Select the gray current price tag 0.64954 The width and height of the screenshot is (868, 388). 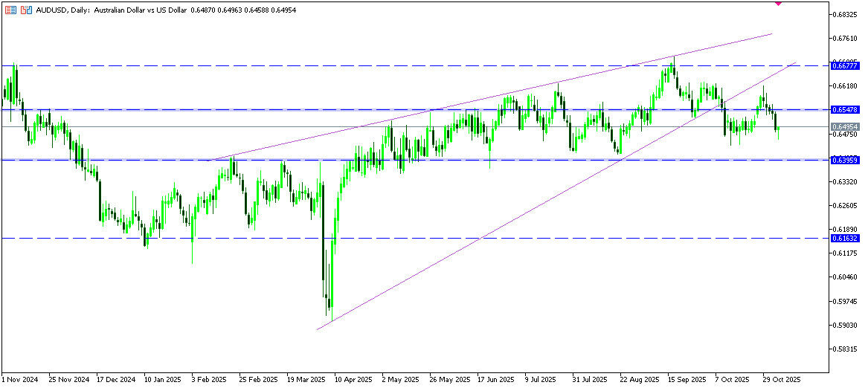click(846, 127)
